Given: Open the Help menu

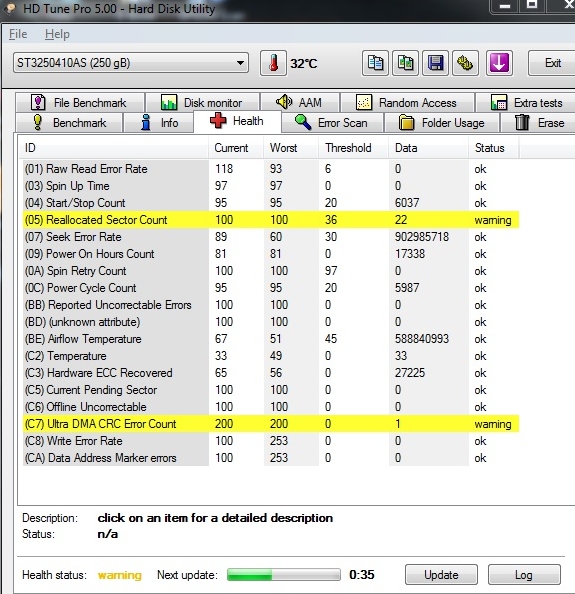Looking at the screenshot, I should pyautogui.click(x=57, y=34).
